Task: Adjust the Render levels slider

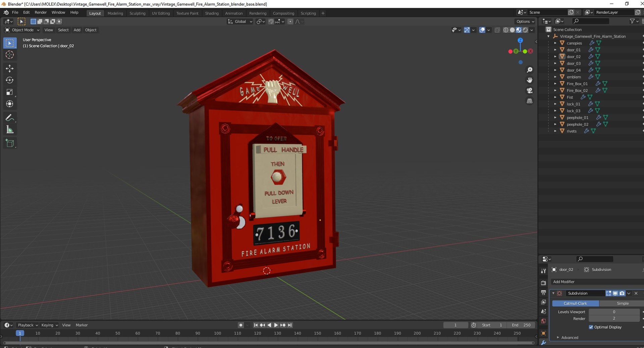Action: pyautogui.click(x=614, y=319)
